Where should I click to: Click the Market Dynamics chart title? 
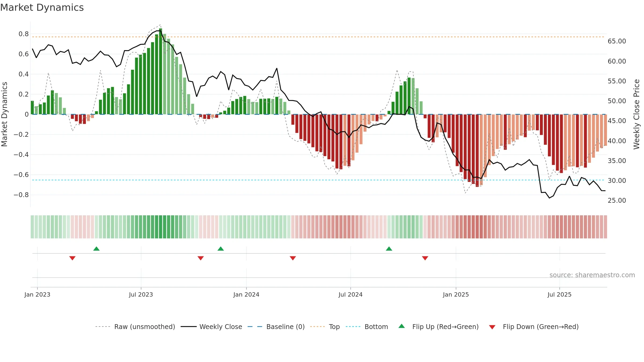[x=42, y=8]
